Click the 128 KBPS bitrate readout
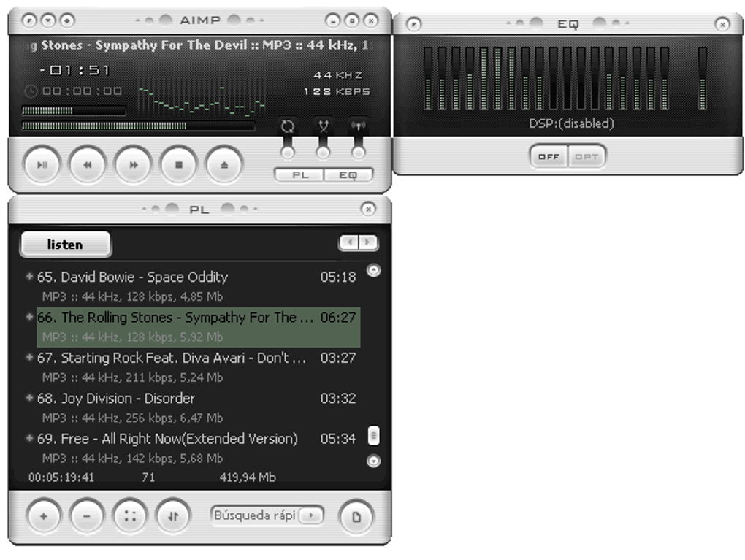 tap(337, 91)
